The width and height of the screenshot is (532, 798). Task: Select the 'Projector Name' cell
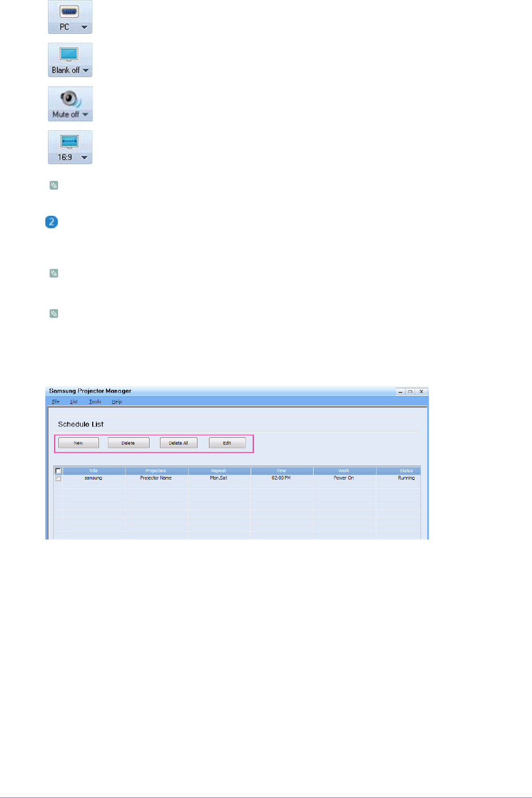156,478
